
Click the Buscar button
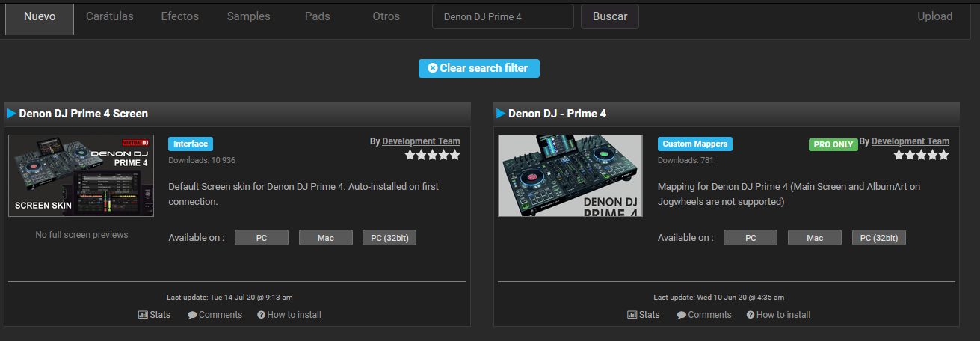tap(610, 16)
